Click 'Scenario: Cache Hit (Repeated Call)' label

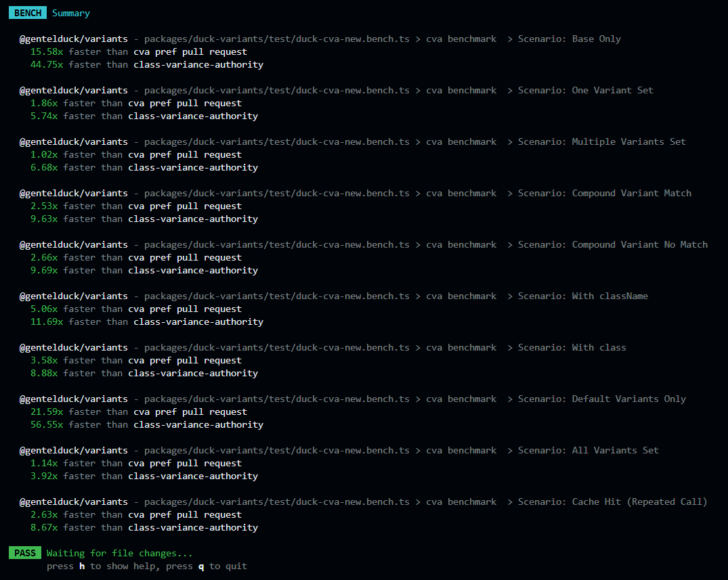(612, 503)
